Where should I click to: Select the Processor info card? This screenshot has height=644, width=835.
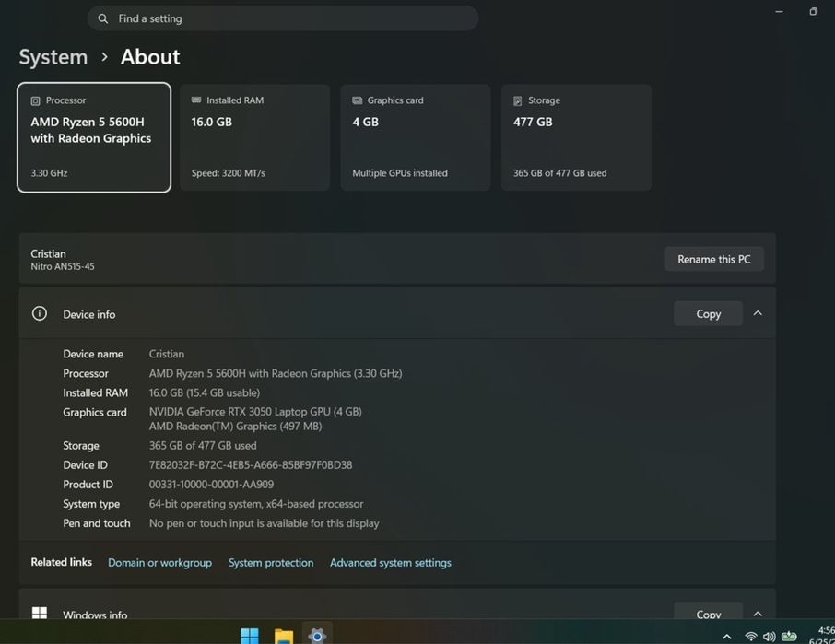[x=94, y=137]
